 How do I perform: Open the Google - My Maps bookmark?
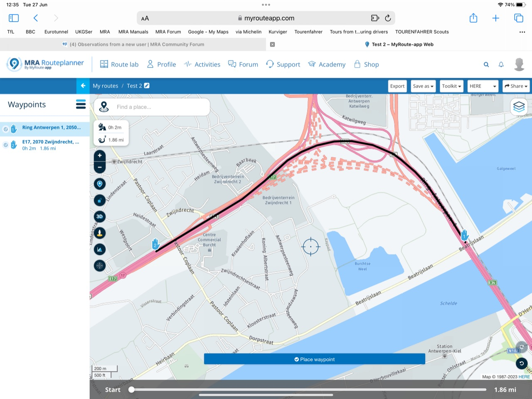(208, 32)
